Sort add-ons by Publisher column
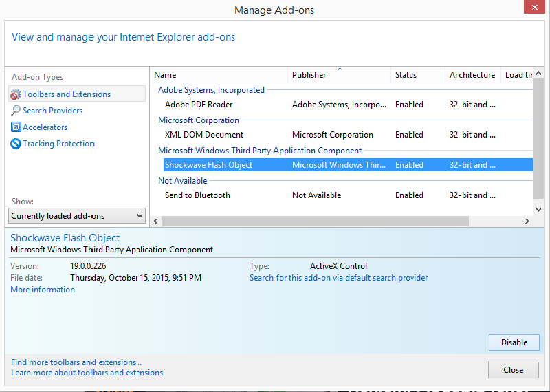Image resolution: width=550 pixels, height=392 pixels. 339,75
